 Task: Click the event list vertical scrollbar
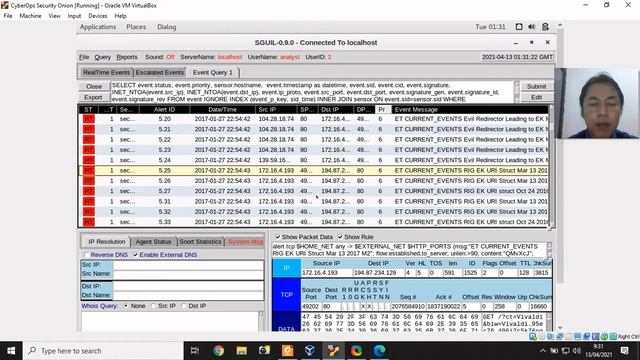551,167
